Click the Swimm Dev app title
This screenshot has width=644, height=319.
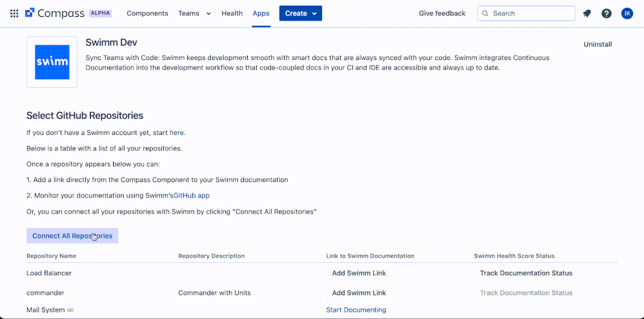coord(111,43)
